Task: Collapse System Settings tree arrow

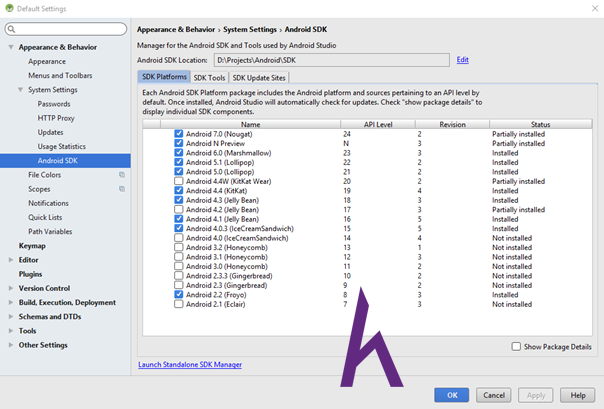Action: (20, 90)
